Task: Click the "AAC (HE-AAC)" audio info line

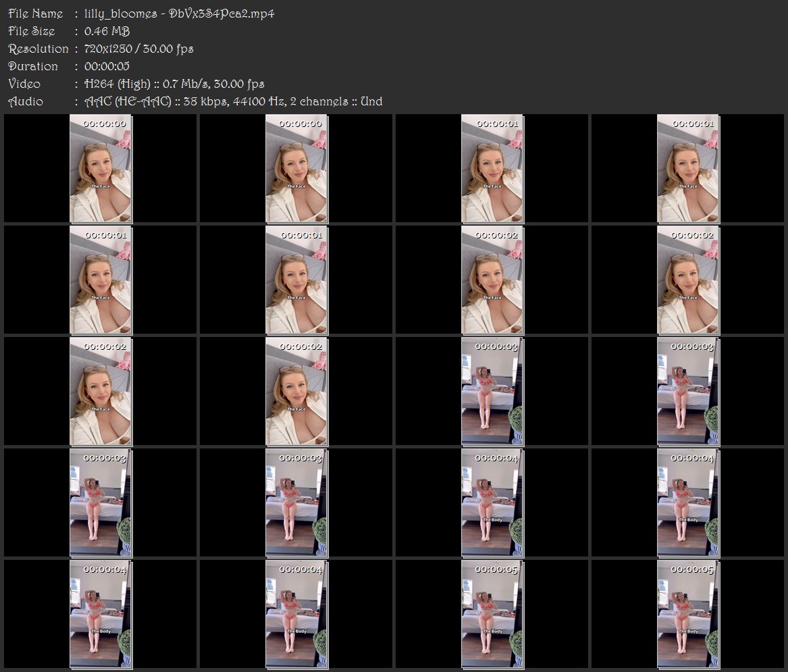Action: pos(233,101)
